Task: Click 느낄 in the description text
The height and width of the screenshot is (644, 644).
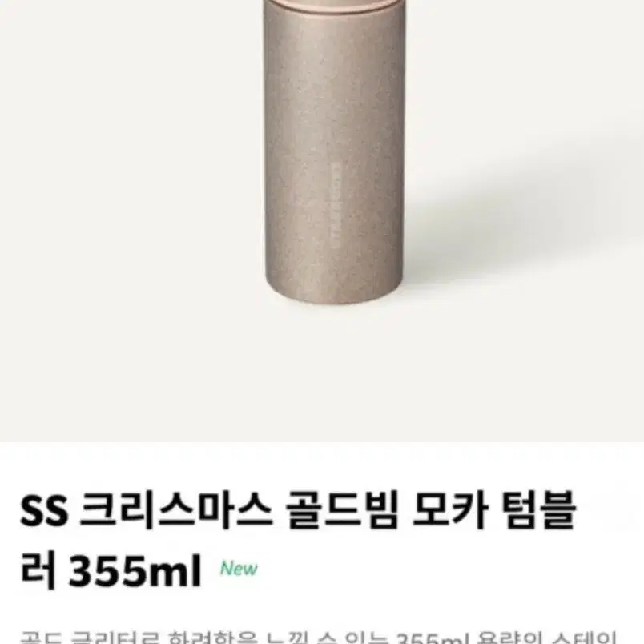Action: (288, 638)
